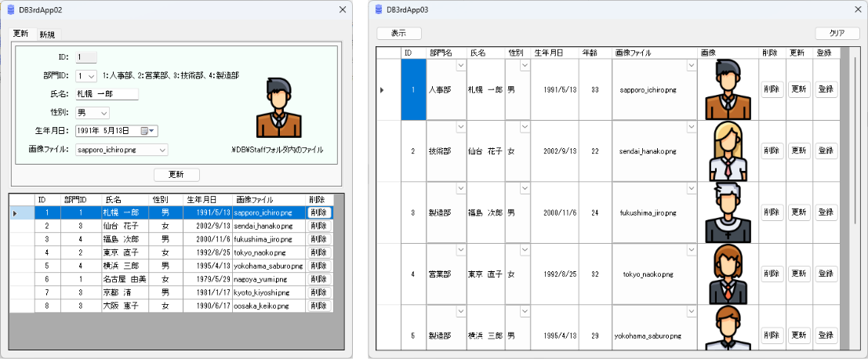868x359 pixels.
Task: Switch to the 新規 tab
Action: coord(47,34)
